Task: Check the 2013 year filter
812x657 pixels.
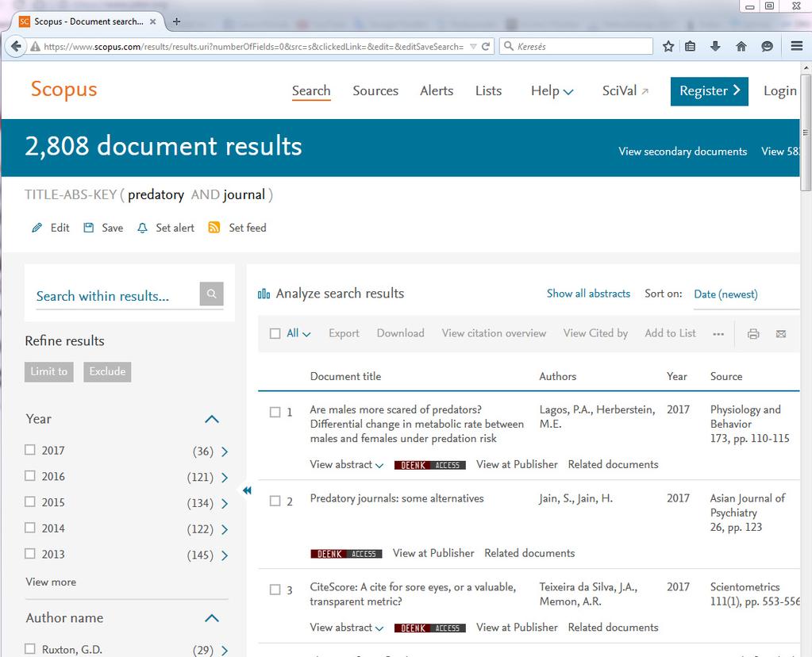Action: pyautogui.click(x=30, y=553)
